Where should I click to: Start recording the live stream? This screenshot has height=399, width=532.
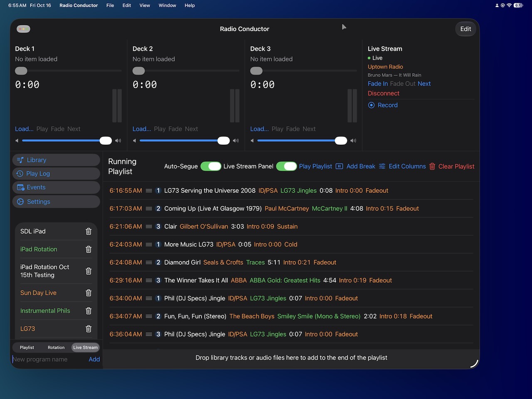coord(383,105)
